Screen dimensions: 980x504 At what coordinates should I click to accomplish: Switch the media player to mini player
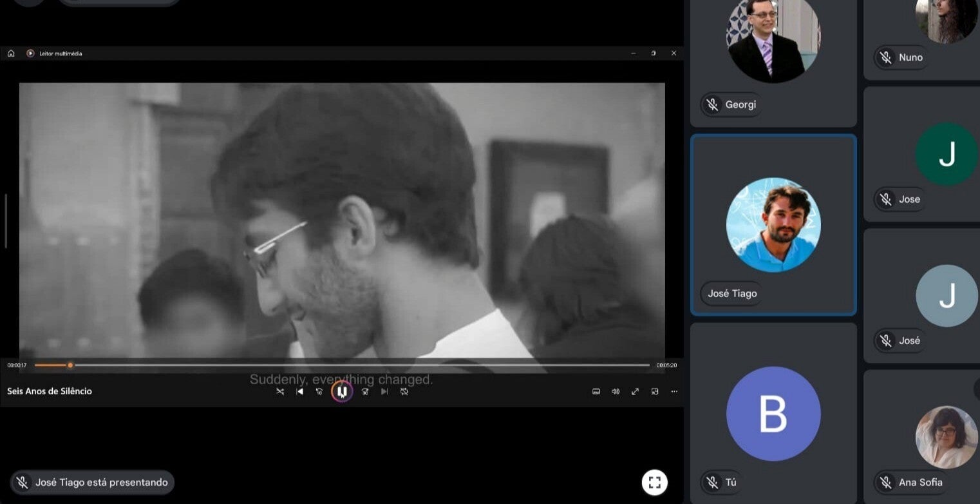click(655, 391)
